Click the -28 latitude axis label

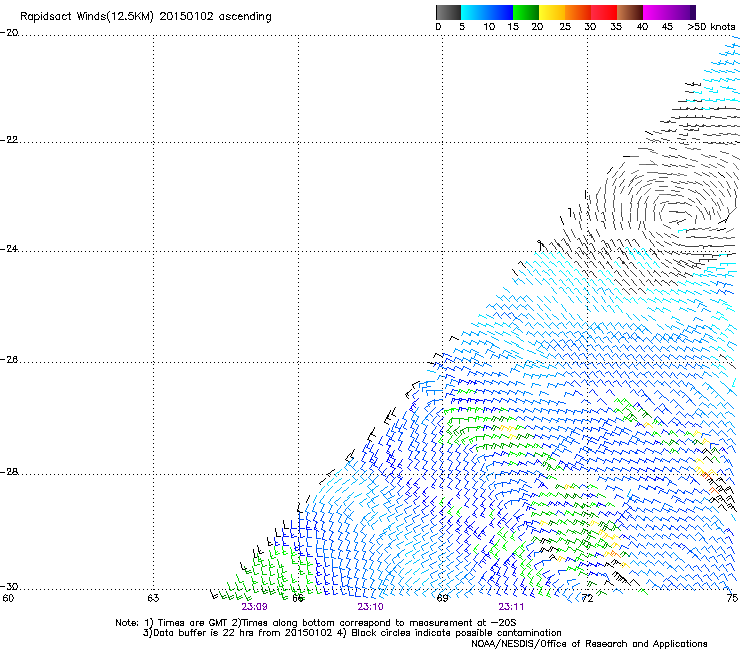tap(9, 472)
